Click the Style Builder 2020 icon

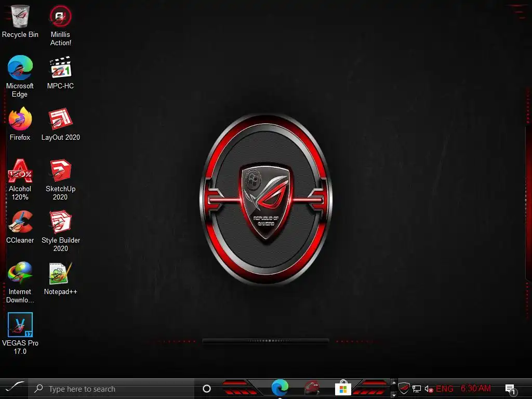pos(60,231)
